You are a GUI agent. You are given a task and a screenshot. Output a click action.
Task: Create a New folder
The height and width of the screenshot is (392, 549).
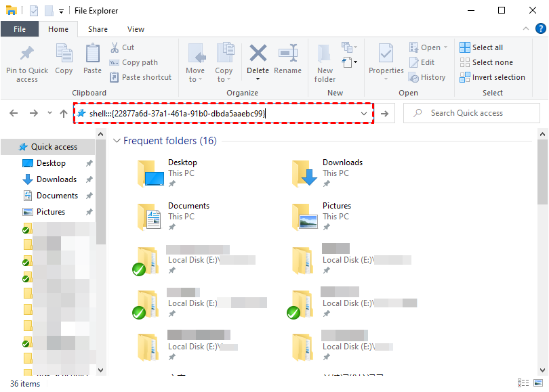tap(325, 64)
